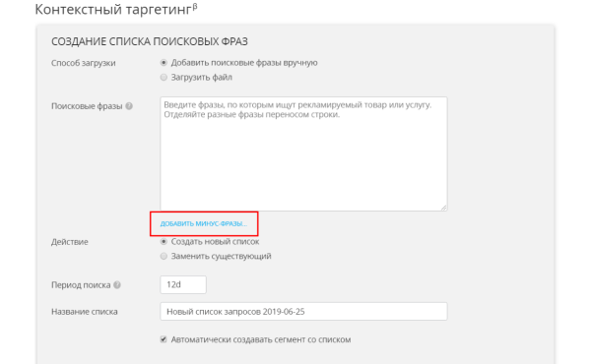Screen dimensions: 591x364
Task: Click the Название списка input field
Action: pos(303,311)
